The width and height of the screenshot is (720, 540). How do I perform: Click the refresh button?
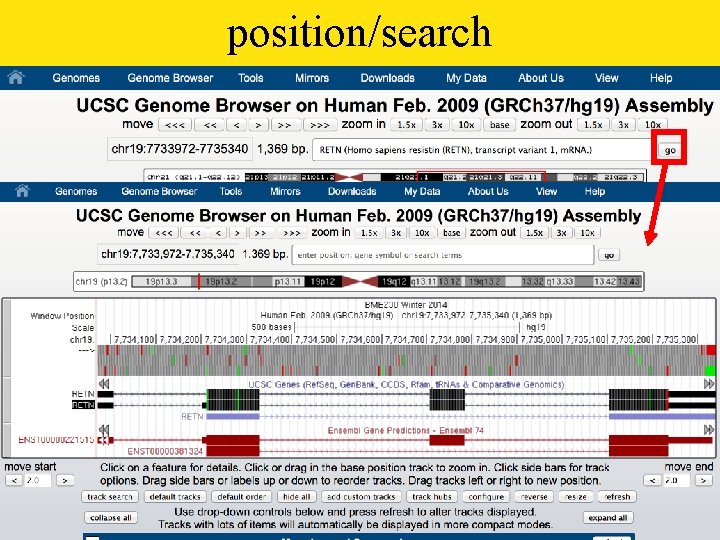tap(617, 497)
